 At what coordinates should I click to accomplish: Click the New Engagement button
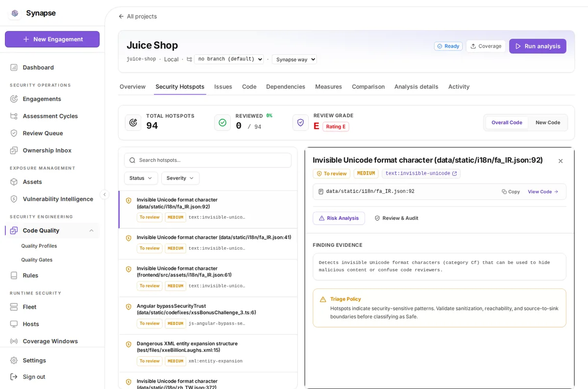(x=52, y=39)
